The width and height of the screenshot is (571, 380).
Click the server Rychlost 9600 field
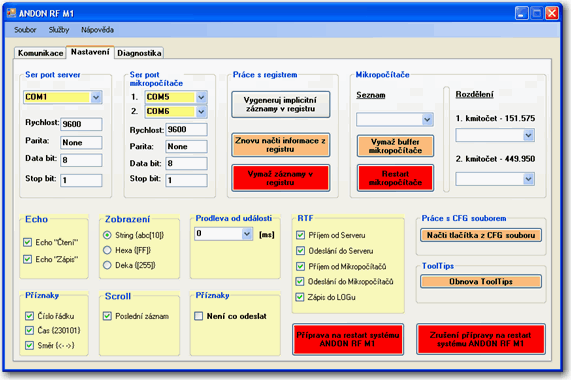click(x=81, y=124)
